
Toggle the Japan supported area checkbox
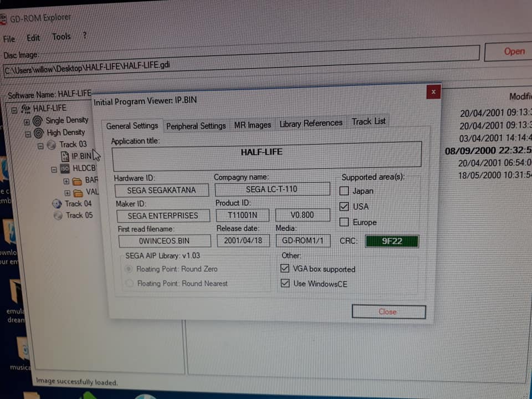[x=344, y=191]
